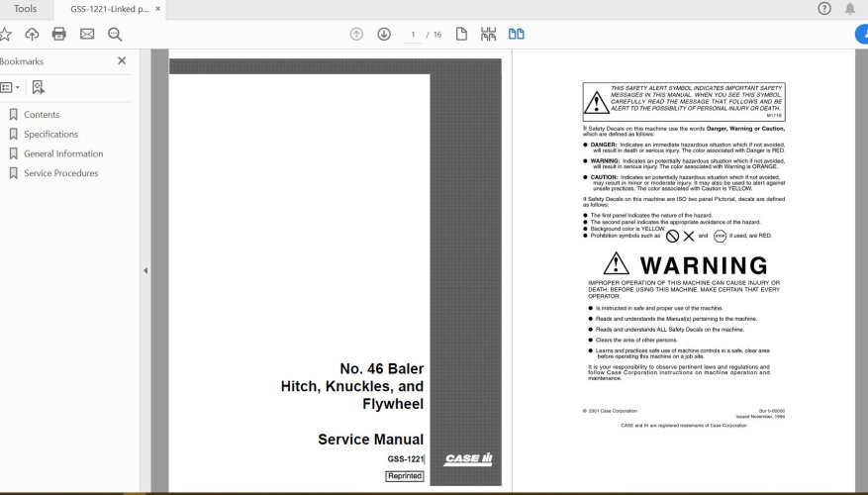Open the Tools tab

pyautogui.click(x=26, y=9)
